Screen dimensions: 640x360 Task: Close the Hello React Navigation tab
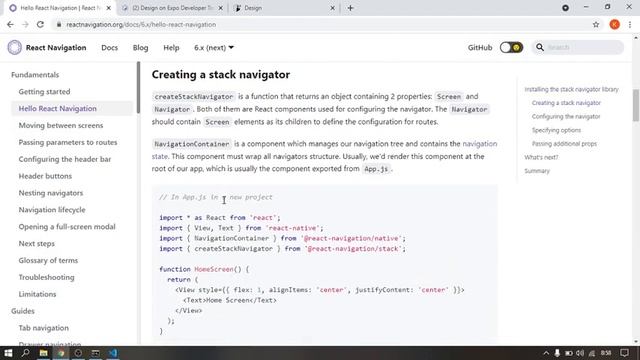(109, 8)
